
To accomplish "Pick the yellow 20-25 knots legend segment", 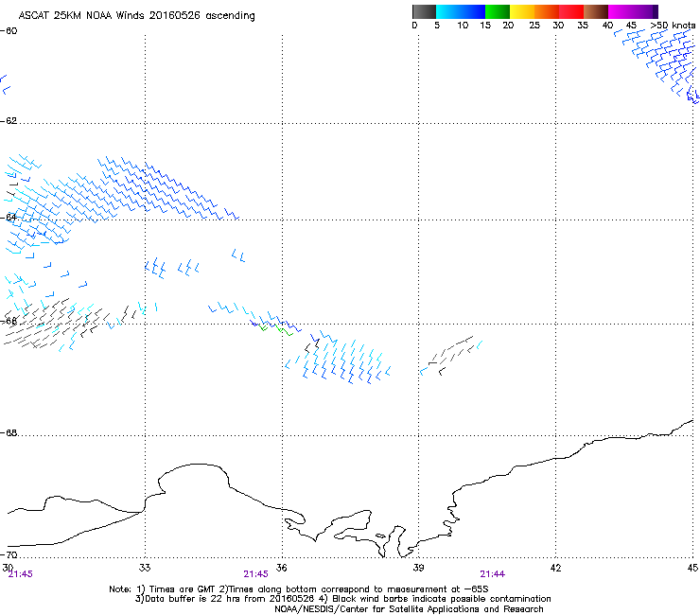I will (522, 11).
